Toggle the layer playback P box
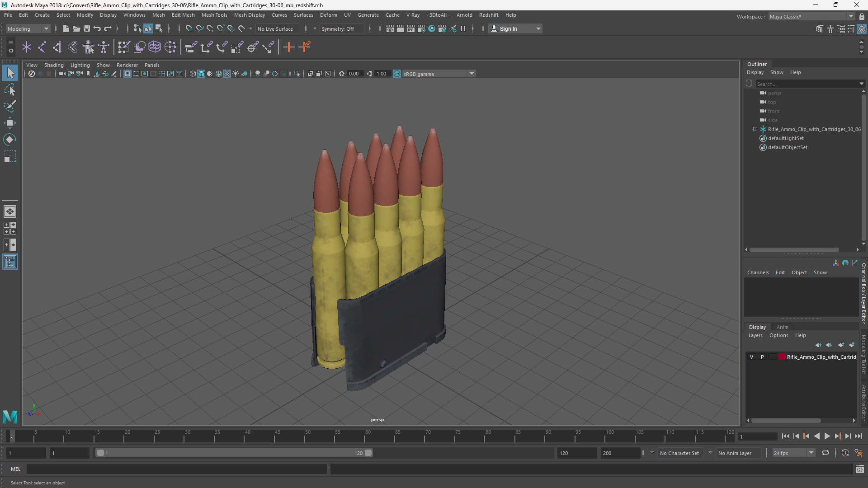The image size is (868, 488). [762, 357]
